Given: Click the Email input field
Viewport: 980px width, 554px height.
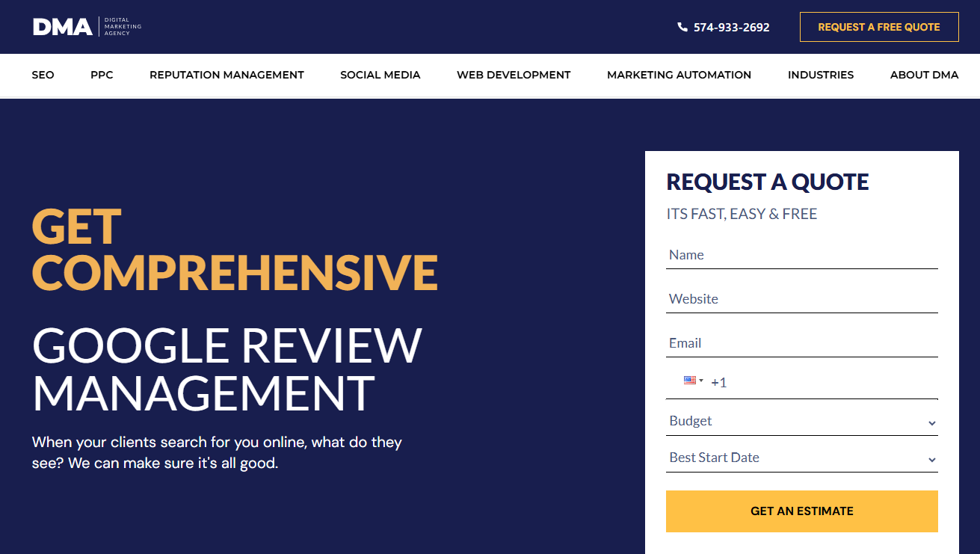Looking at the screenshot, I should click(801, 342).
